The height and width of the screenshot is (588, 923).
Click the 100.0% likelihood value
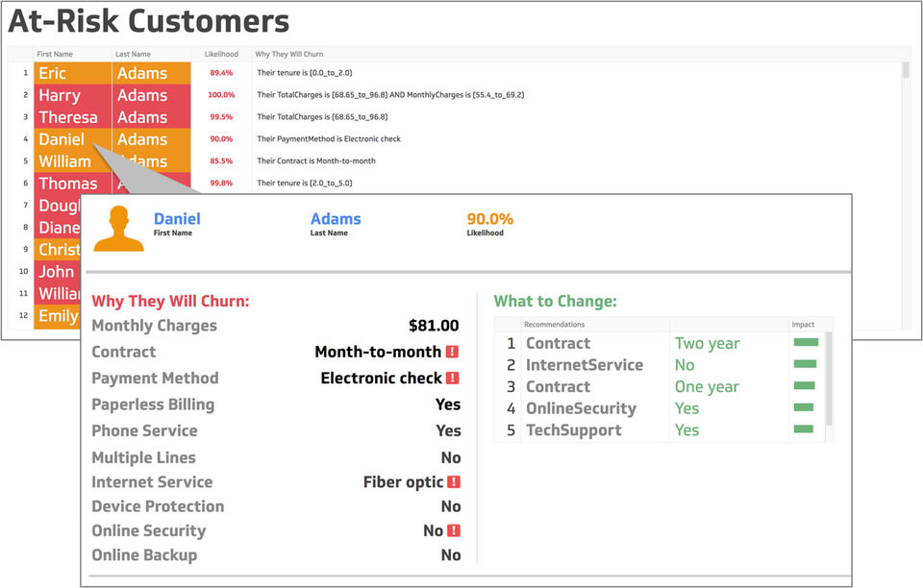point(221,95)
